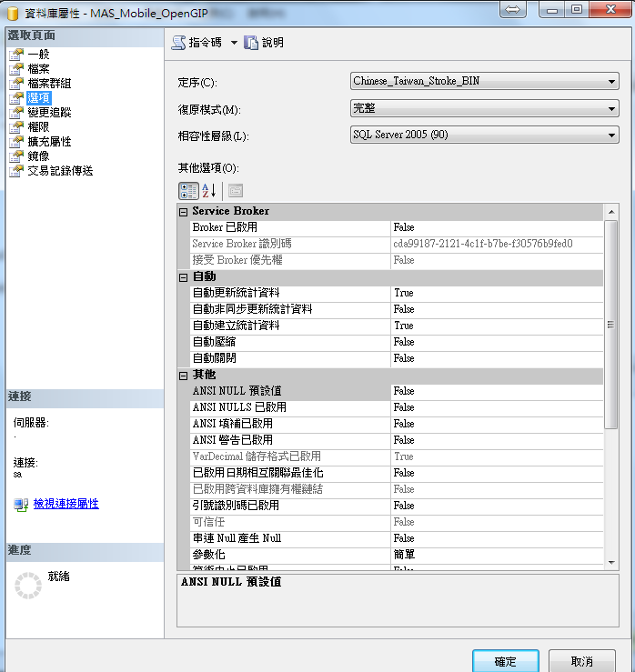Select the 一般 page icon
The height and width of the screenshot is (672, 635).
16,55
